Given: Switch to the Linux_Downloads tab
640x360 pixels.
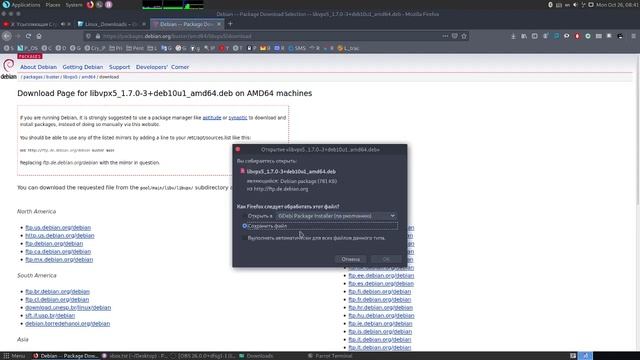Looking at the screenshot, I should click(111, 24).
